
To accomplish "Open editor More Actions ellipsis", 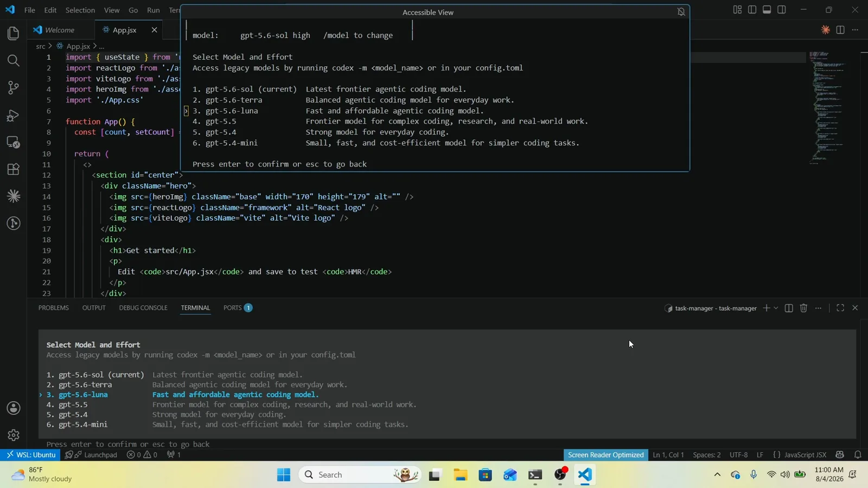I will 856,30.
